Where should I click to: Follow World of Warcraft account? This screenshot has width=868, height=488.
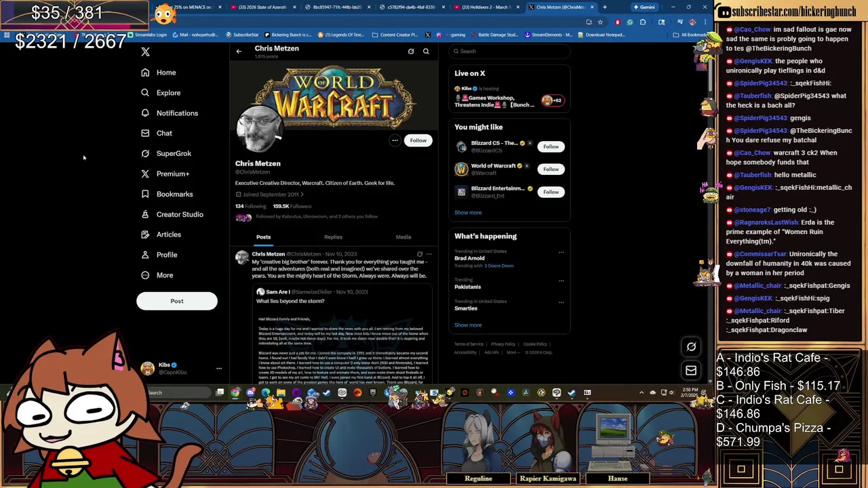pos(551,169)
